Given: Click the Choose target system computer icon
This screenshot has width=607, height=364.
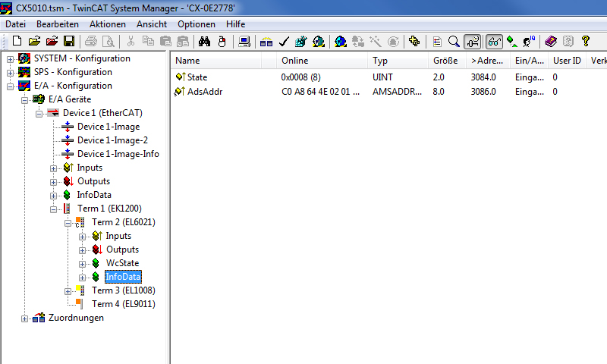Looking at the screenshot, I should point(244,41).
